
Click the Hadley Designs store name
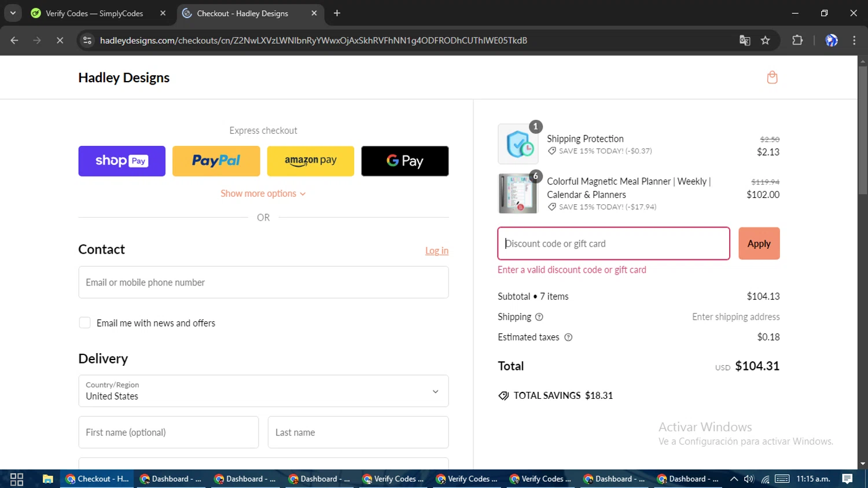[124, 78]
